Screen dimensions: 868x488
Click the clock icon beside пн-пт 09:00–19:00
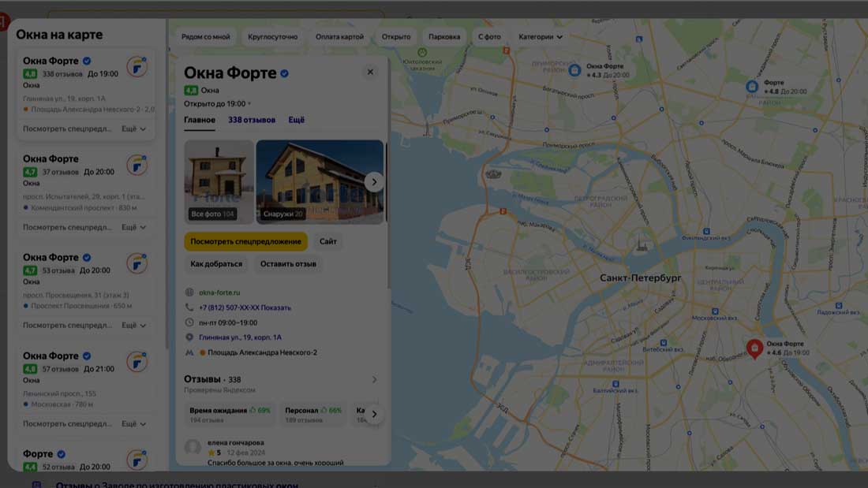tap(189, 322)
